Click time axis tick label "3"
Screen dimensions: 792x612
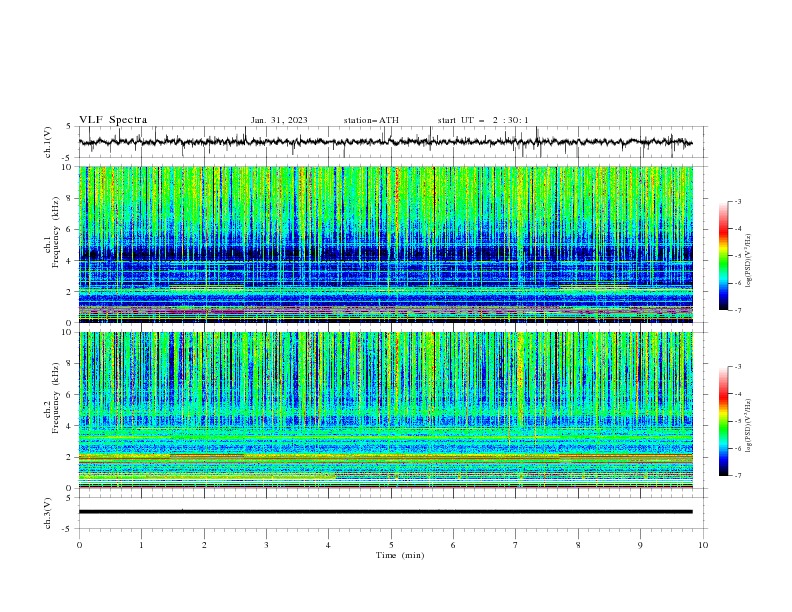tap(267, 545)
